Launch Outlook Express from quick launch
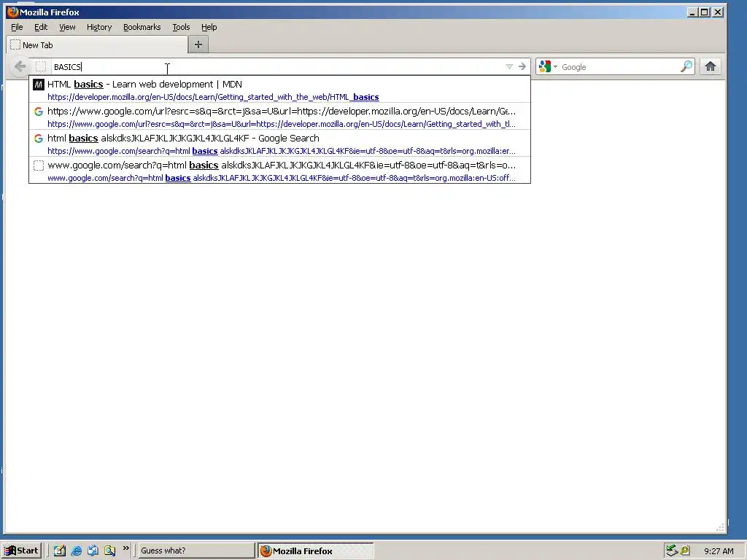This screenshot has width=747, height=560. [x=93, y=551]
